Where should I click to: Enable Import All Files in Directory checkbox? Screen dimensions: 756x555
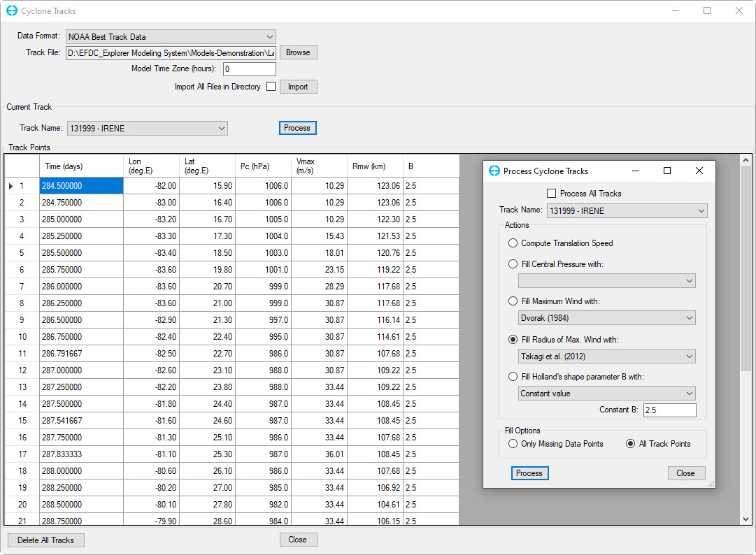pos(271,87)
